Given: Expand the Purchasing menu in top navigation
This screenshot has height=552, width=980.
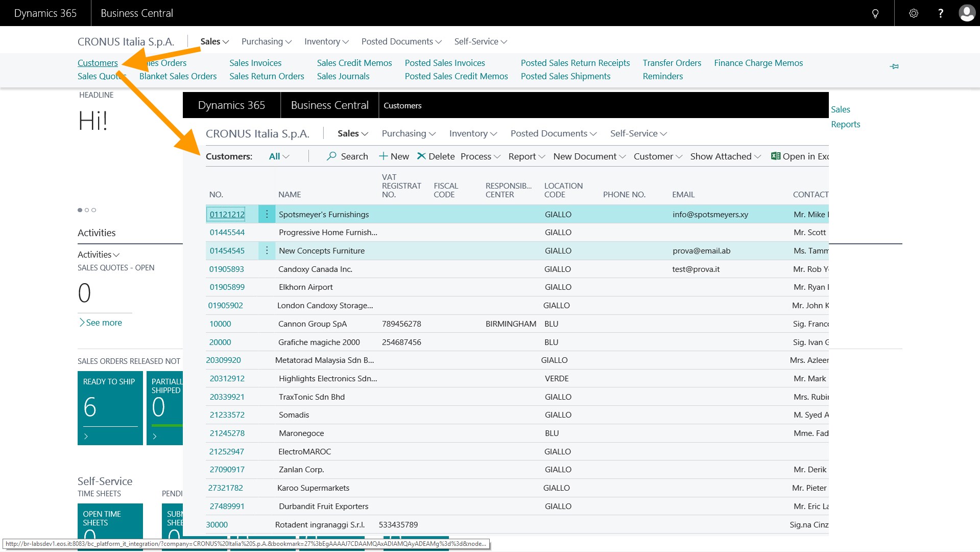Looking at the screenshot, I should coord(267,41).
